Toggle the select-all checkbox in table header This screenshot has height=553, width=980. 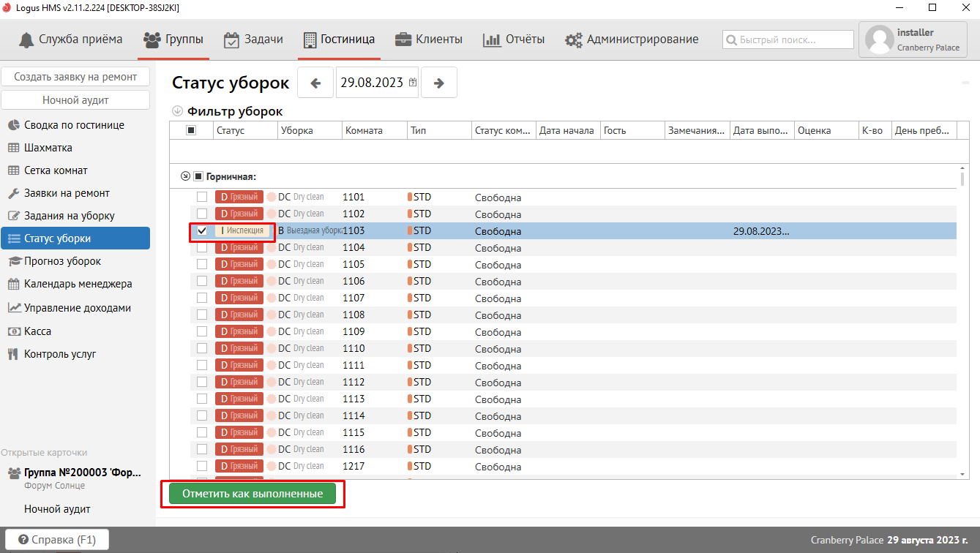click(191, 130)
